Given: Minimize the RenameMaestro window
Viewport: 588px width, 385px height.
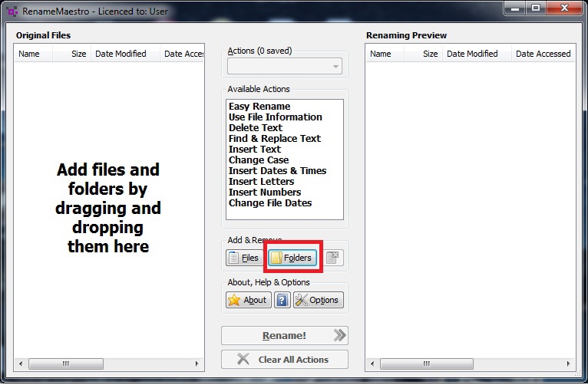Looking at the screenshot, I should coord(515,8).
